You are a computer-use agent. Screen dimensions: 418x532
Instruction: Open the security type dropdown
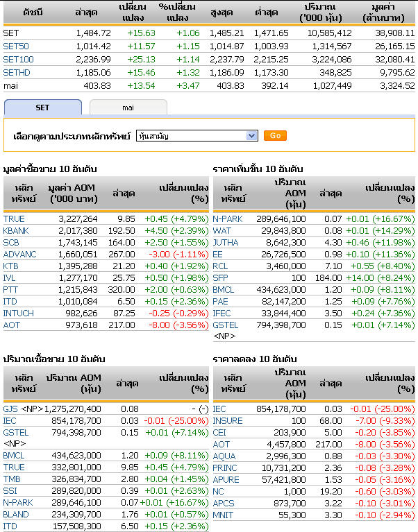coord(197,136)
